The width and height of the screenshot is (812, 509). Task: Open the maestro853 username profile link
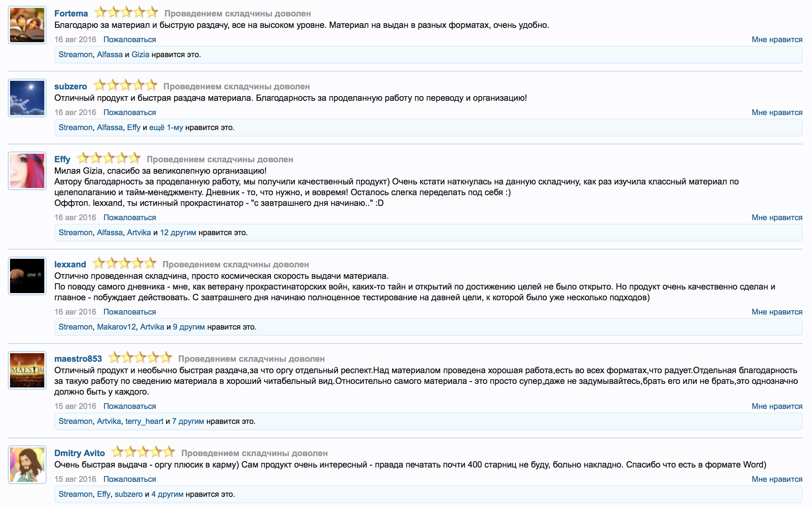(78, 359)
